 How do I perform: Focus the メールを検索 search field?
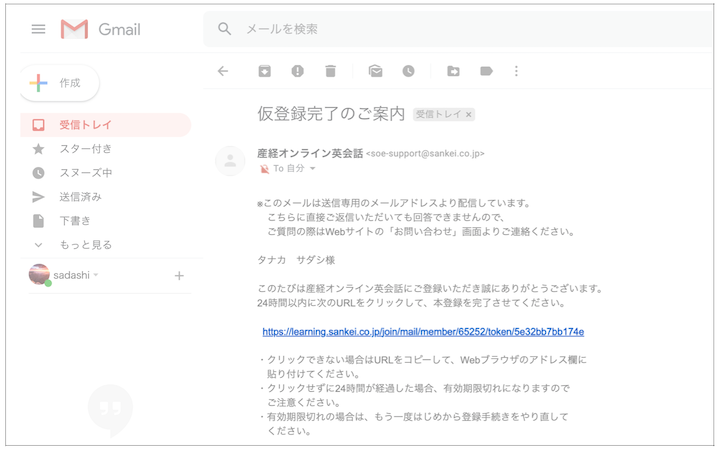pos(459,29)
